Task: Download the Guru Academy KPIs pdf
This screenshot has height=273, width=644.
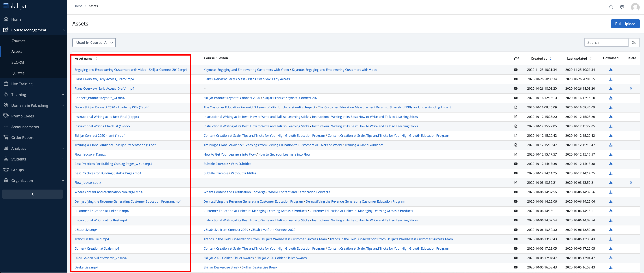Action: coord(611,107)
